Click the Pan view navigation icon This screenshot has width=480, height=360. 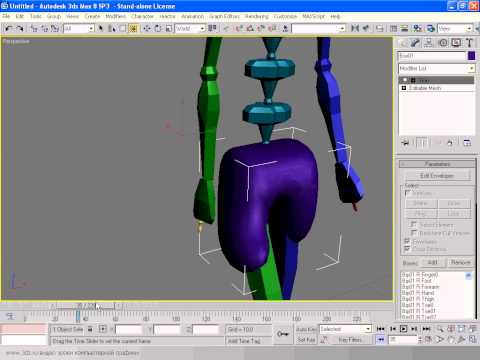(451, 340)
